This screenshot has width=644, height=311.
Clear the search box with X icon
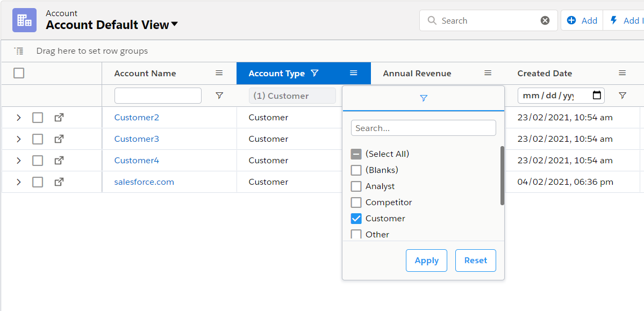(x=545, y=20)
